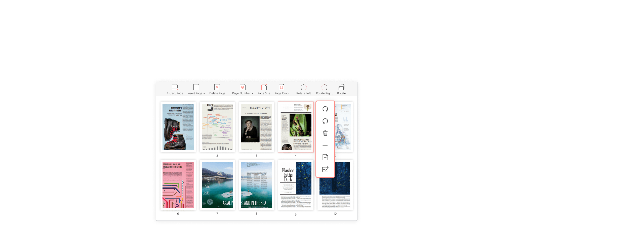
Task: Click counterclockwise rotate icon in floating page menu
Action: [x=325, y=121]
